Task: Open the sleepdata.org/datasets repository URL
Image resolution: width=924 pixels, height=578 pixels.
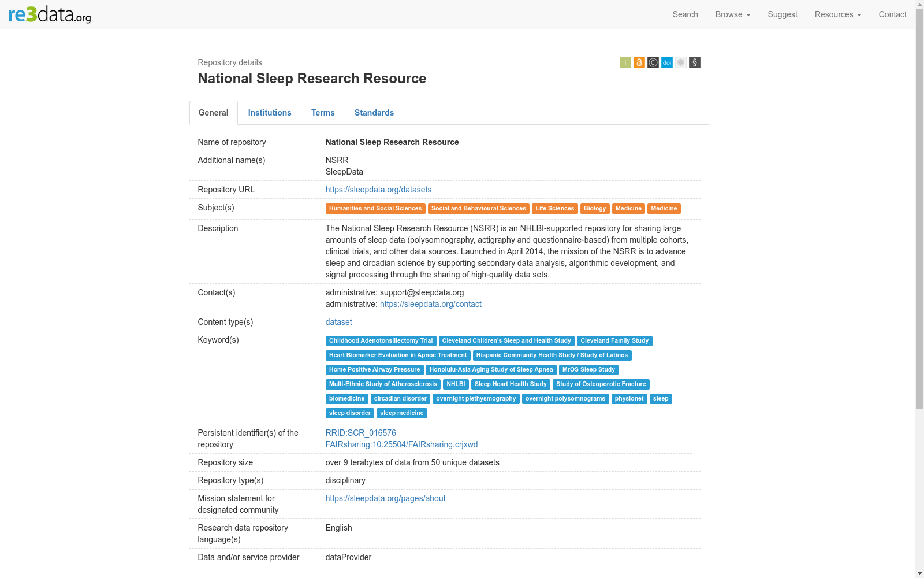Action: [x=378, y=190]
